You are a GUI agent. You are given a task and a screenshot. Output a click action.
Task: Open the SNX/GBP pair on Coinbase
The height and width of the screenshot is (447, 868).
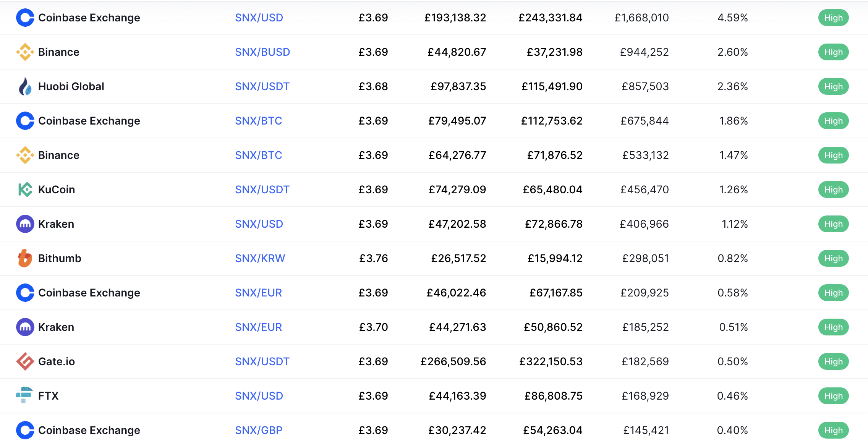[258, 430]
